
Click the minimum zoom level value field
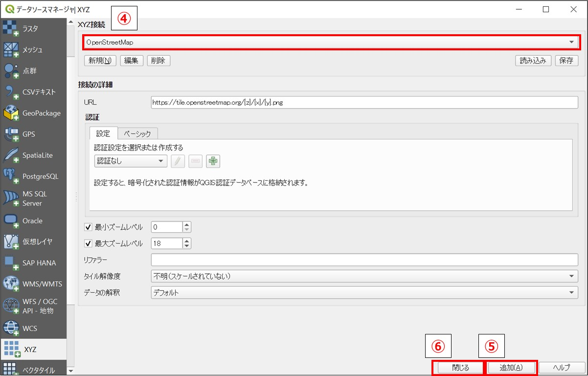(x=166, y=227)
